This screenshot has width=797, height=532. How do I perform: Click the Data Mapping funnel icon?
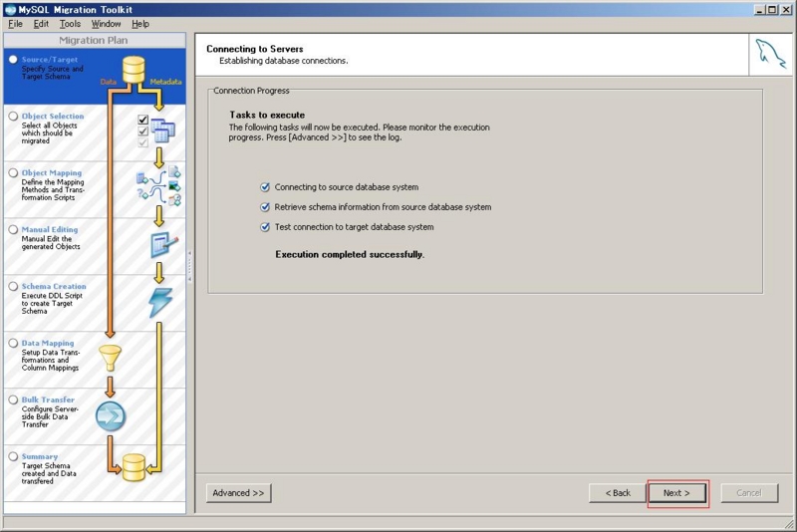110,359
